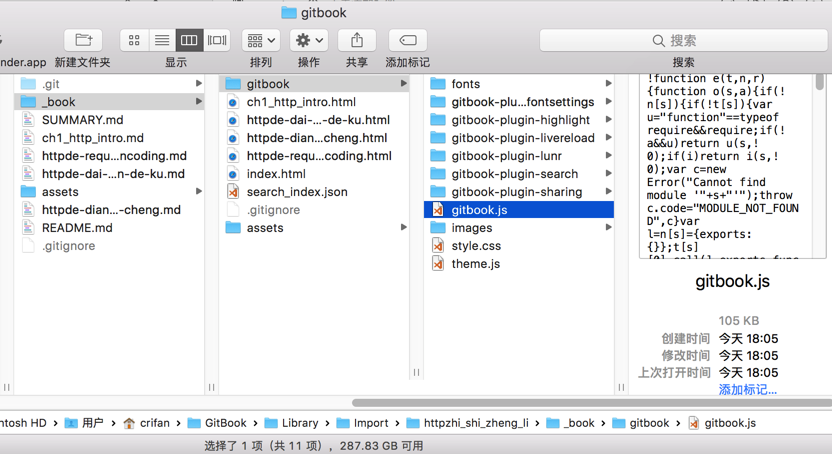The width and height of the screenshot is (832, 454).
Task: Go to 用户 in path bar
Action: (84, 423)
